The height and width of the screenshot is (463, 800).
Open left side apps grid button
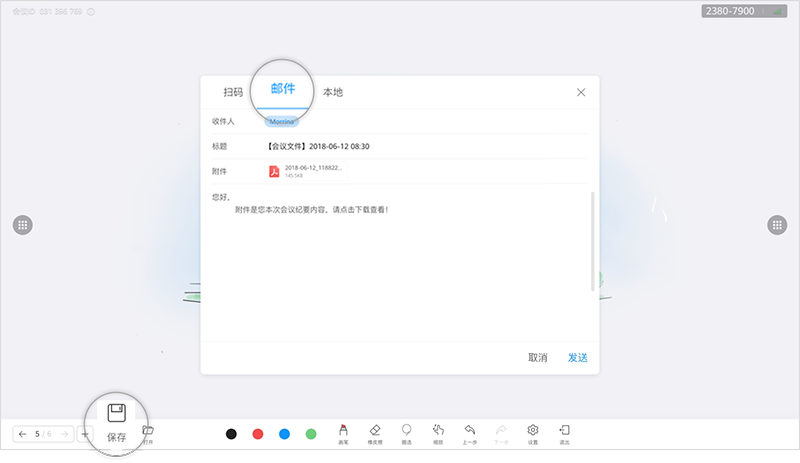[x=23, y=225]
